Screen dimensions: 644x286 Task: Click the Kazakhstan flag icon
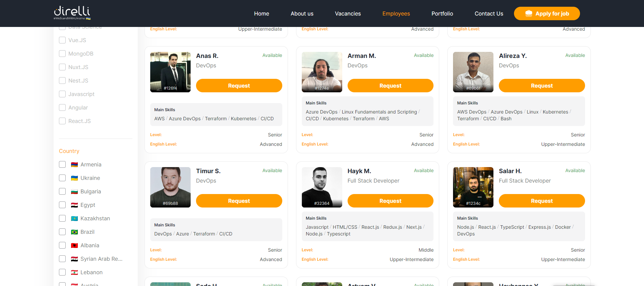74,218
